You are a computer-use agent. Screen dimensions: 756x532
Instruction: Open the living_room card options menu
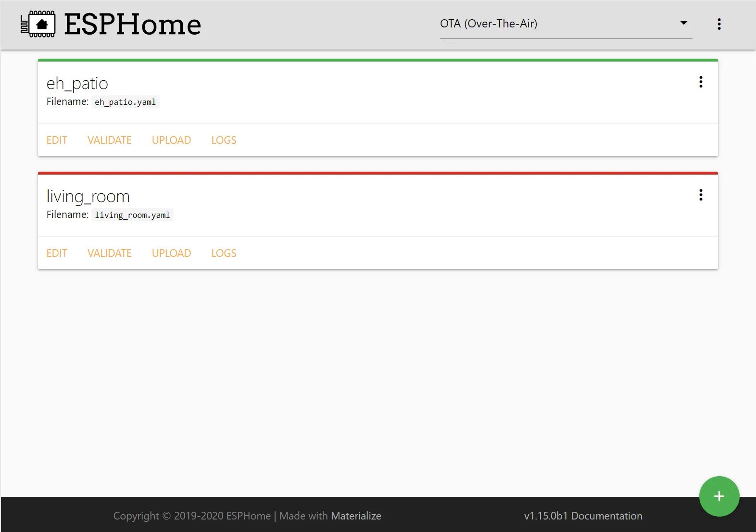701,195
